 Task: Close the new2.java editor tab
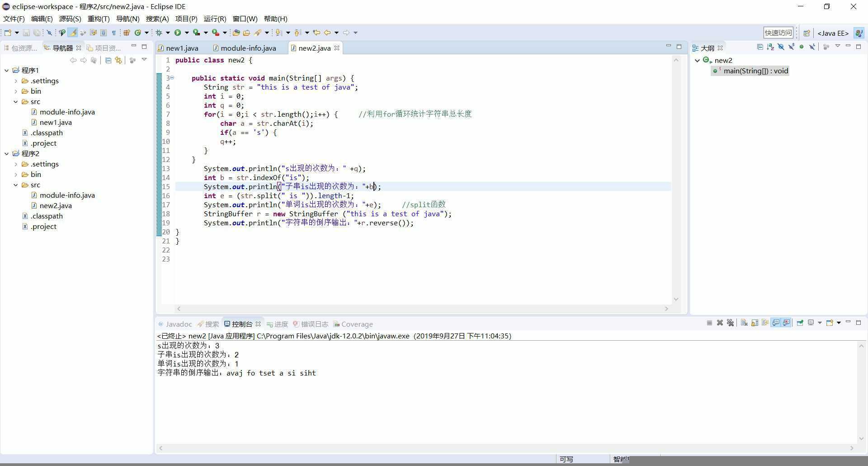(x=337, y=48)
